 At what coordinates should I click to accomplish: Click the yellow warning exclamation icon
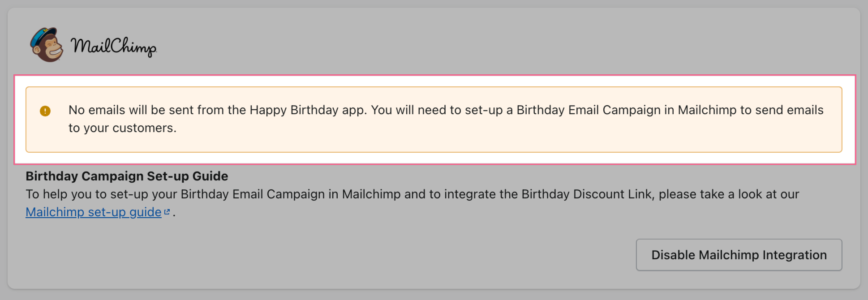click(45, 111)
